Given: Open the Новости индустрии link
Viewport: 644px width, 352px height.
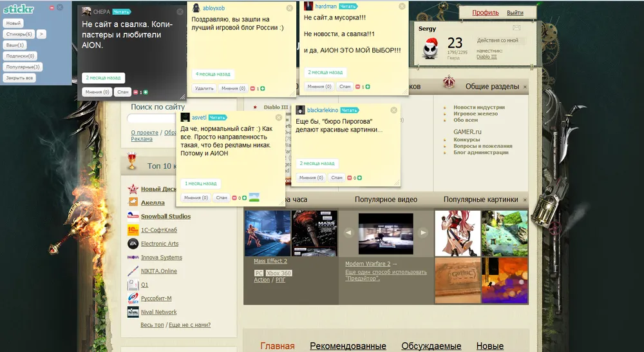Looking at the screenshot, I should 479,107.
